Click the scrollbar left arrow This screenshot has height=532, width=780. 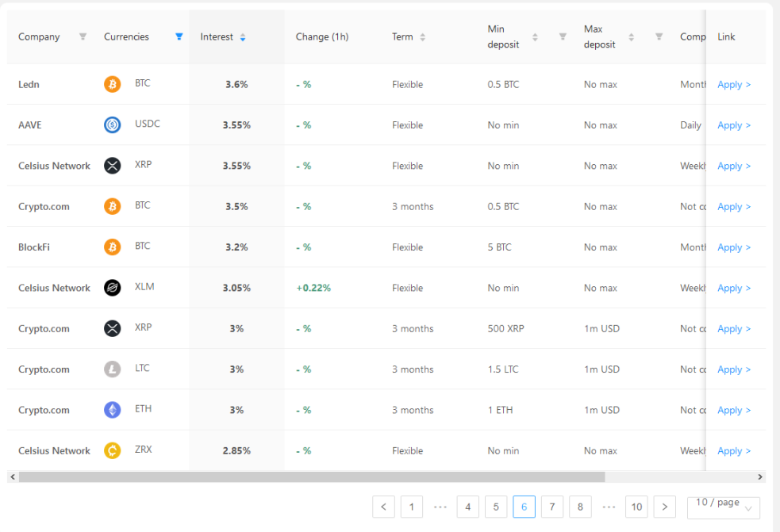click(x=13, y=477)
